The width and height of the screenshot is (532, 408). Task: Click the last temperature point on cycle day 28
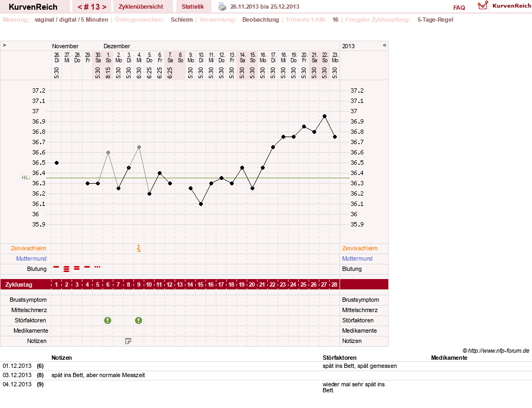tap(335, 137)
